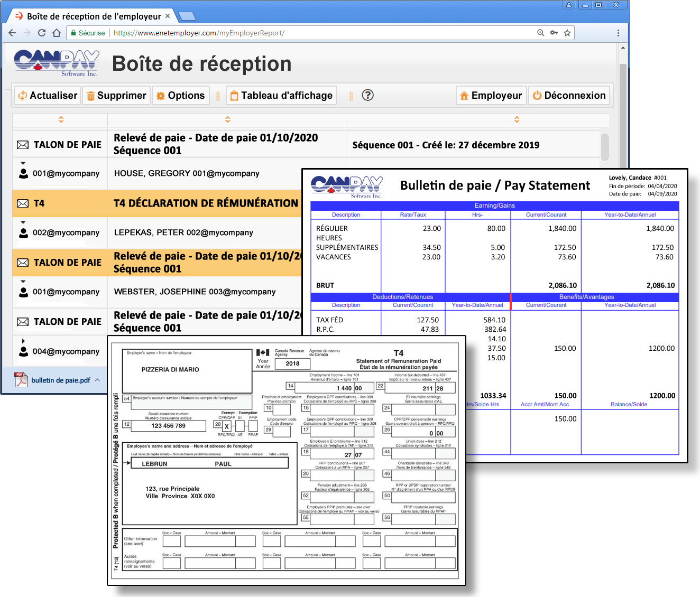
Task: Click first Relevé de paie 01/10/2020 message
Action: click(216, 144)
